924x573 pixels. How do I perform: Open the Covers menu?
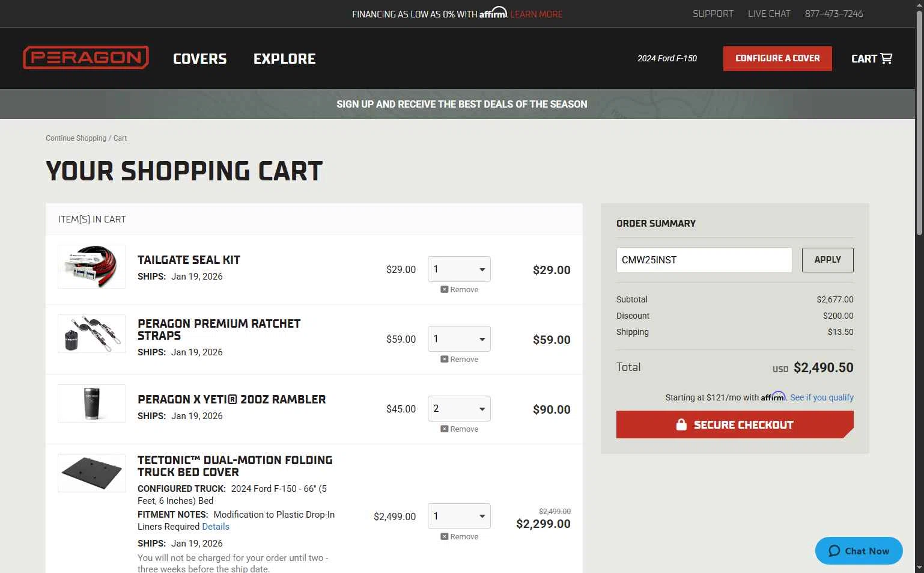(x=200, y=59)
